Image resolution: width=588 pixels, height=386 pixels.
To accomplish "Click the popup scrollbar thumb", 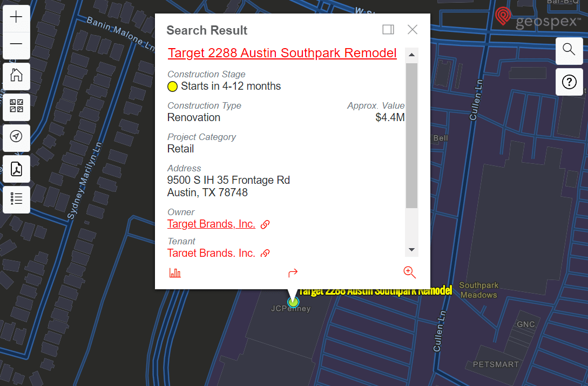I will pos(412,136).
